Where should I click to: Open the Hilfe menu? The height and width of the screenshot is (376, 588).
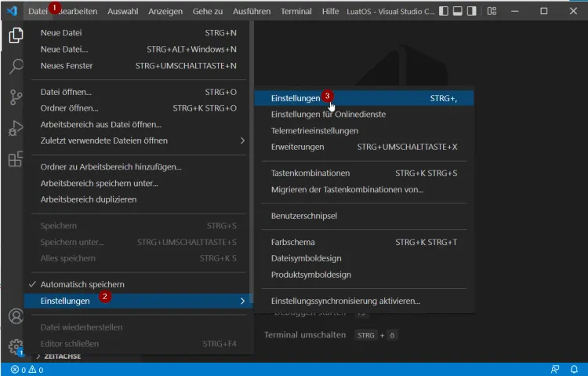click(x=330, y=11)
